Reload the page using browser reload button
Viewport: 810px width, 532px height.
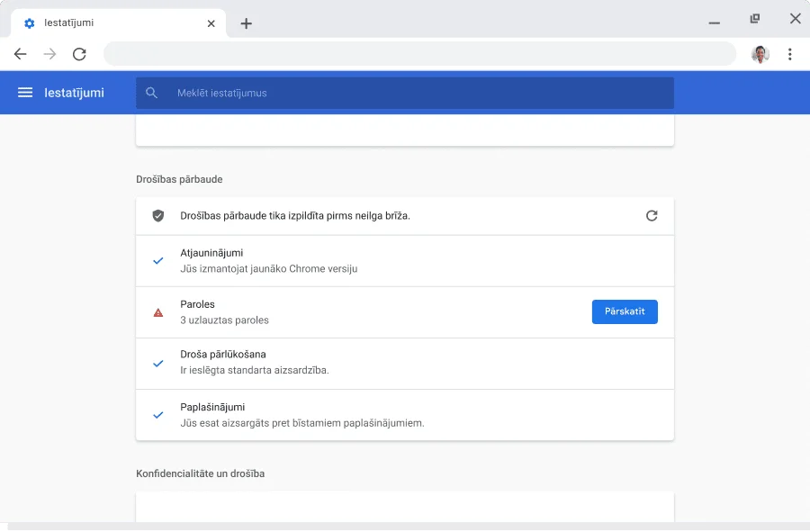pyautogui.click(x=79, y=54)
